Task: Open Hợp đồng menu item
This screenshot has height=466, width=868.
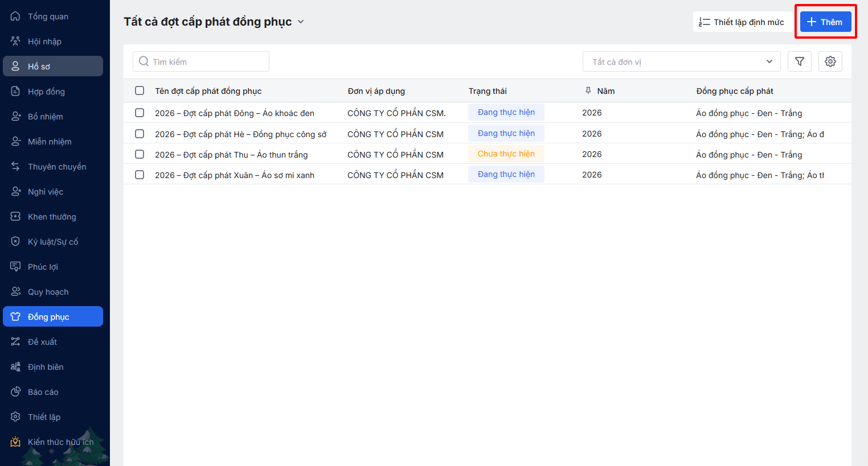Action: 46,92
